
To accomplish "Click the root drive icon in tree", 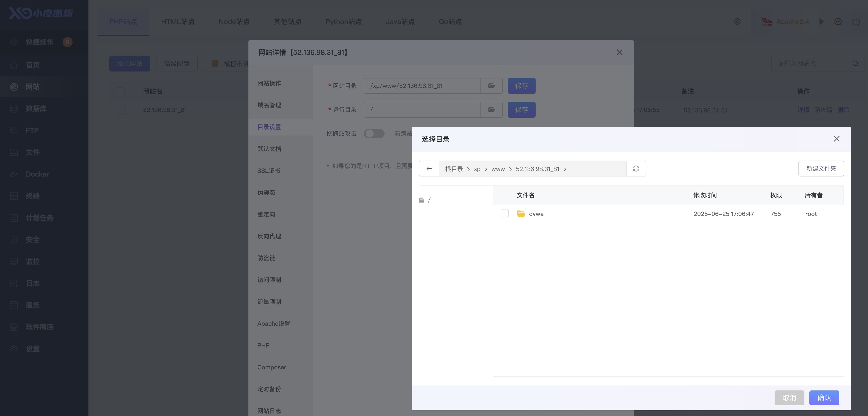I will point(421,200).
